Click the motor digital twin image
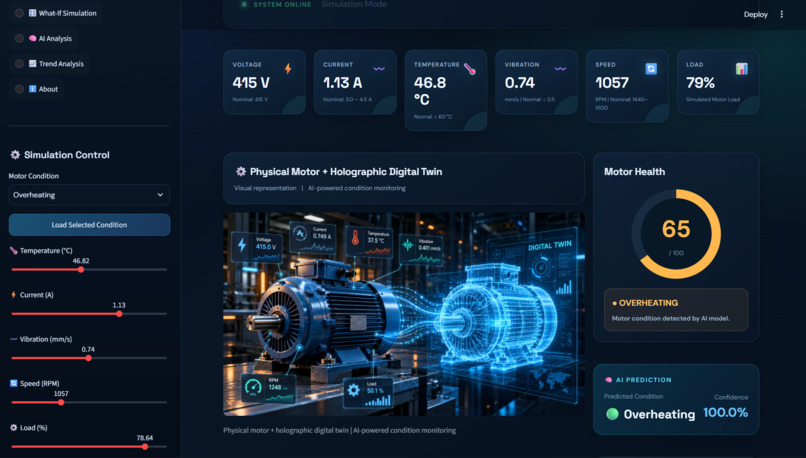This screenshot has height=458, width=806. click(404, 314)
